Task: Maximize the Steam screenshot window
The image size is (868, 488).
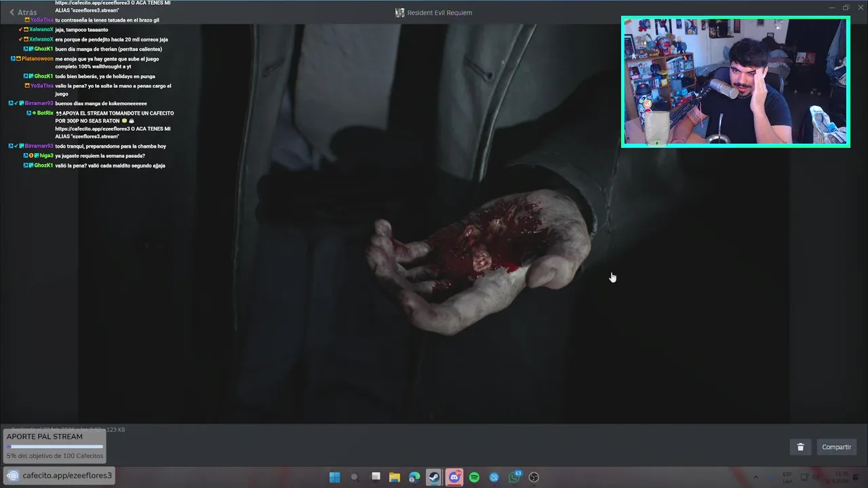Action: pos(846,7)
